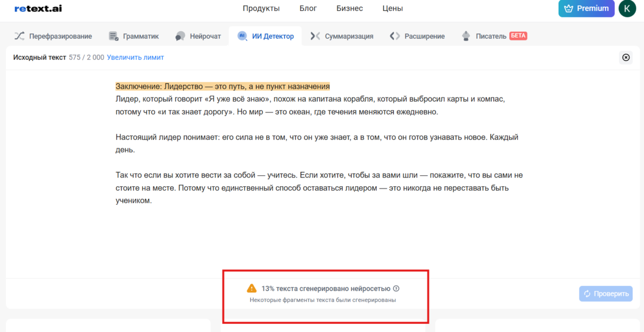
Task: Click the Summarization arrows icon
Action: [315, 36]
